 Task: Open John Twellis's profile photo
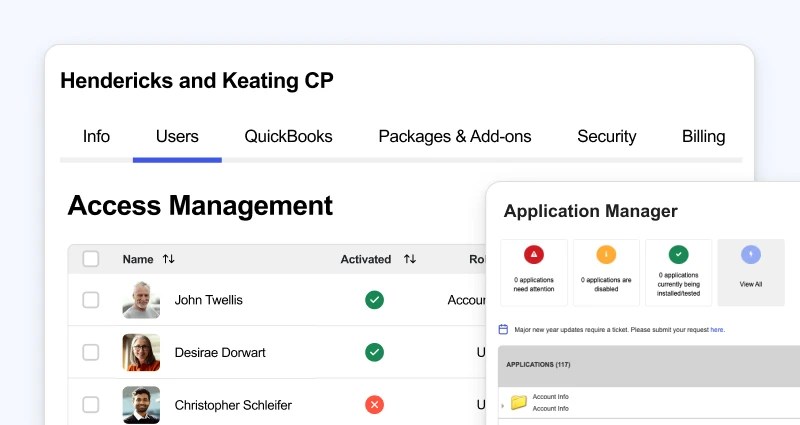click(x=141, y=300)
